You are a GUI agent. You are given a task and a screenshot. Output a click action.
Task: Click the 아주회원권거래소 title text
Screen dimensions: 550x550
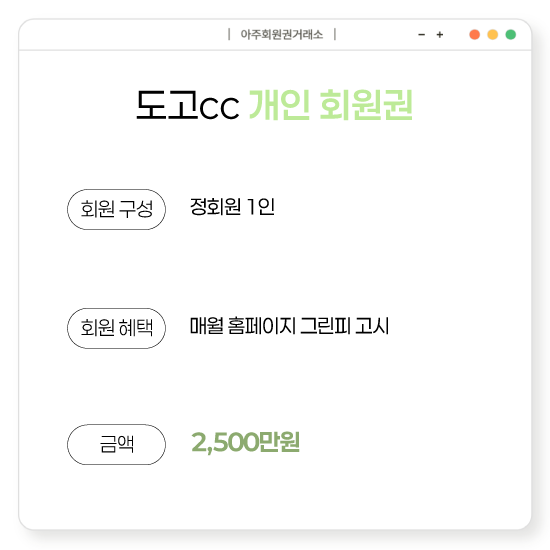pos(282,35)
